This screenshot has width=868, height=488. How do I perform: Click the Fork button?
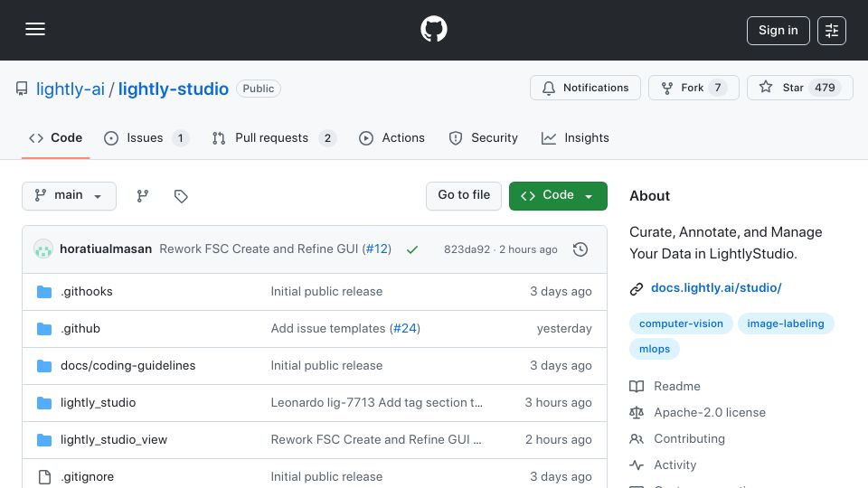[x=693, y=88]
